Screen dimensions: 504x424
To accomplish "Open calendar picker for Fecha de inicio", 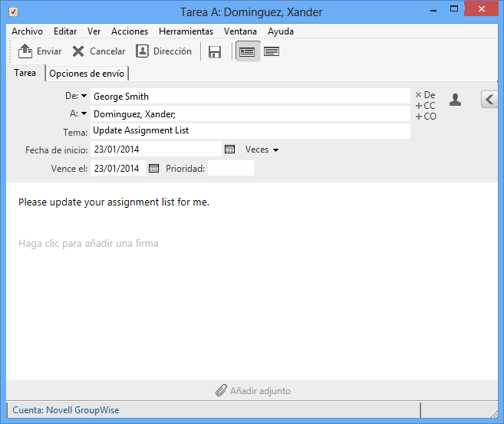I will (229, 149).
